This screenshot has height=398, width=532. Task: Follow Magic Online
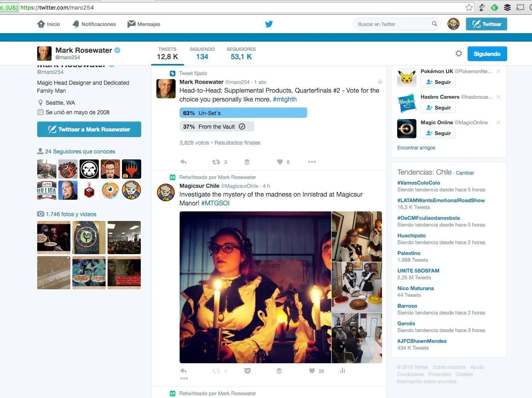point(438,133)
